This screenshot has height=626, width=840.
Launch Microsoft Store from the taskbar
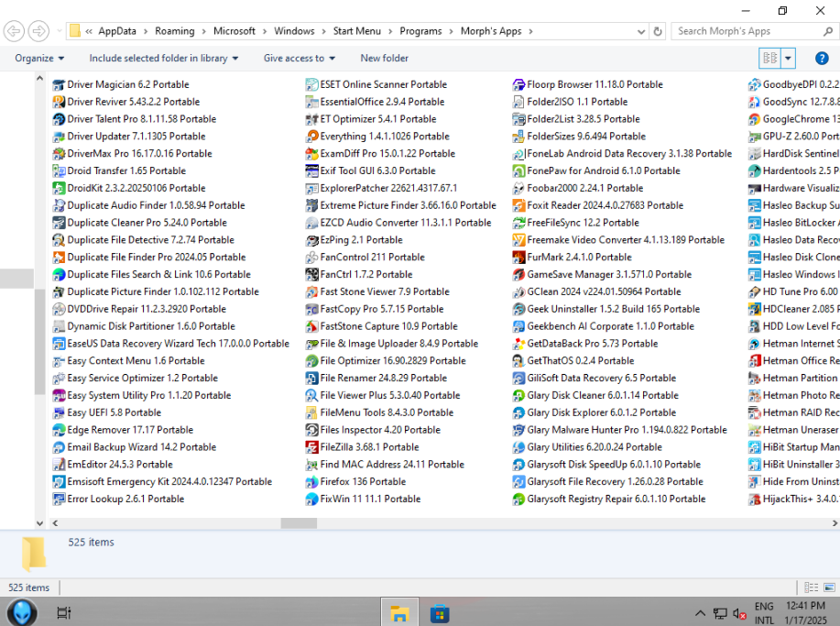point(440,612)
